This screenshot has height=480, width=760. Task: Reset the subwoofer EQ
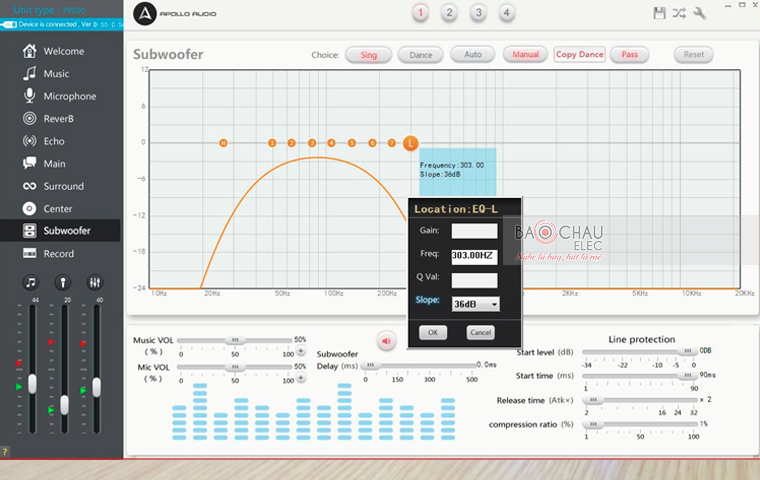click(x=694, y=54)
